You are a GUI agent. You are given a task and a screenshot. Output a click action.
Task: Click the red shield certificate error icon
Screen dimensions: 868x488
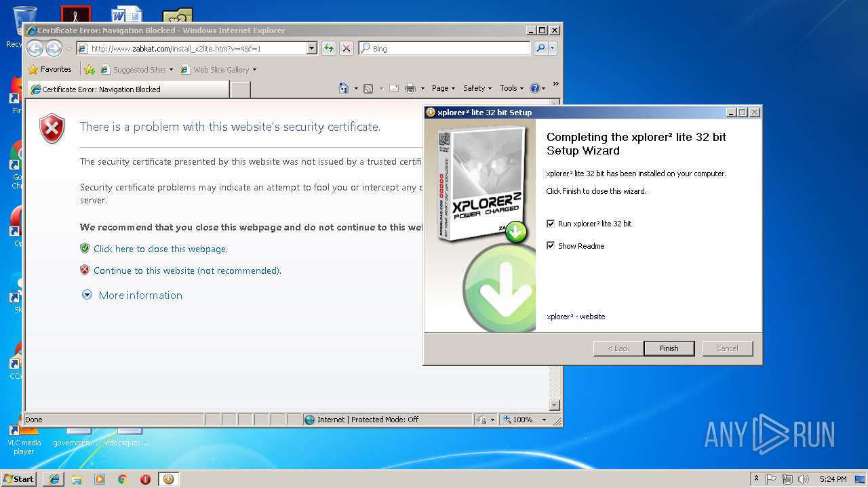point(52,129)
